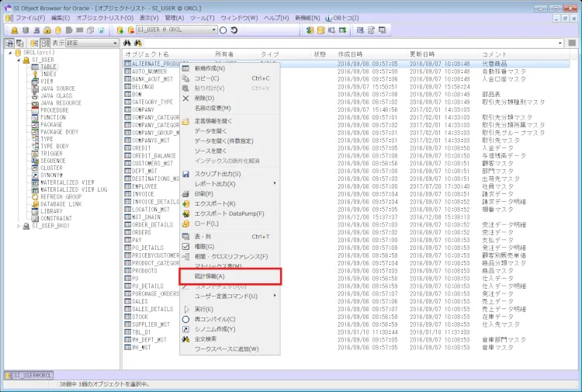Choose 統計情報(A) from the context menu
The width and height of the screenshot is (582, 392).
pyautogui.click(x=230, y=276)
